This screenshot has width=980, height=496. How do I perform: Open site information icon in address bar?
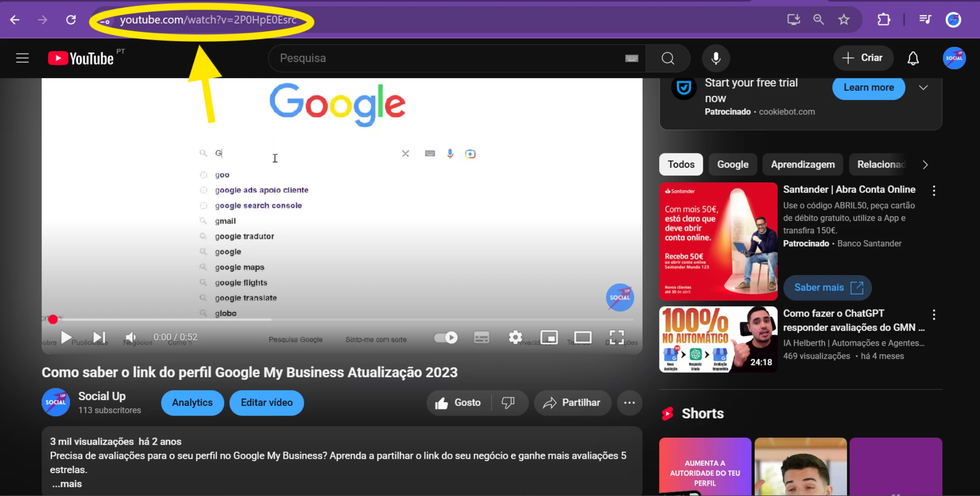pyautogui.click(x=105, y=21)
